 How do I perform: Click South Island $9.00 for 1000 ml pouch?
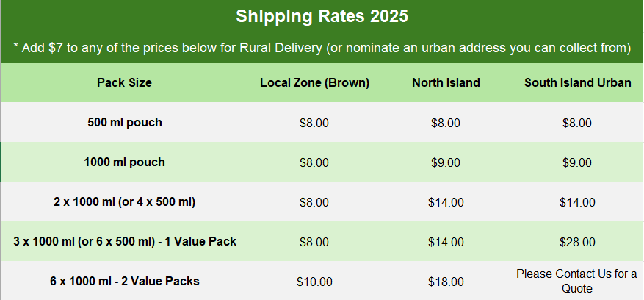point(577,162)
